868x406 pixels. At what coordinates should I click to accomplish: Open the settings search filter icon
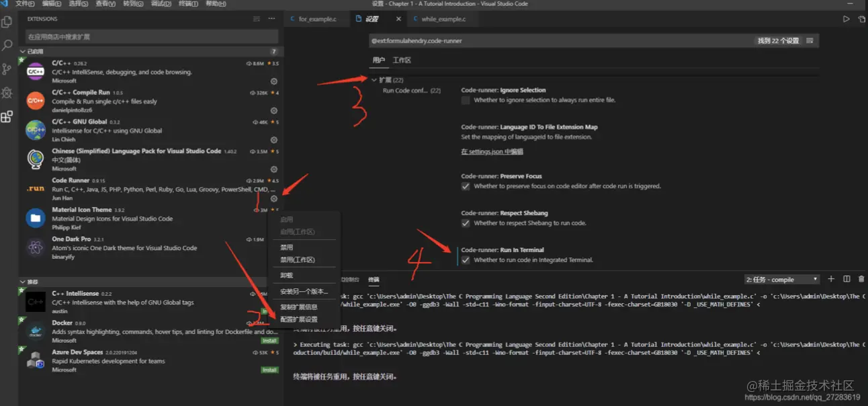click(x=810, y=41)
